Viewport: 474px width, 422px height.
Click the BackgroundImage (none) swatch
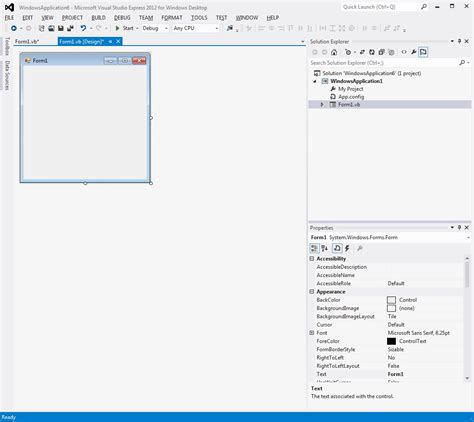point(392,308)
